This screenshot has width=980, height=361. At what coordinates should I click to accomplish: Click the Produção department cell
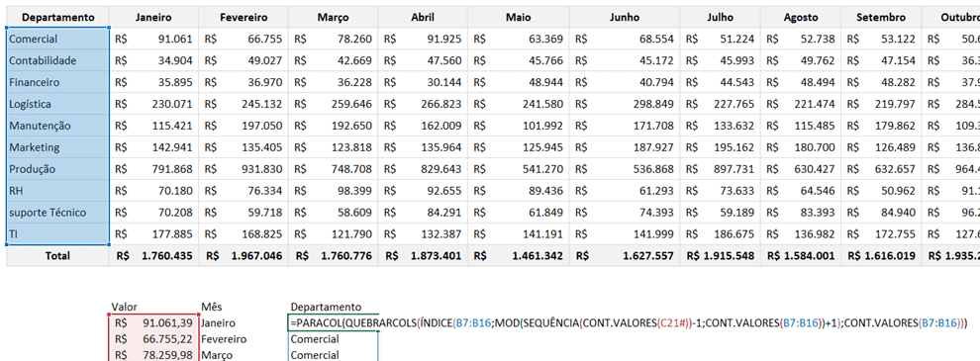58,169
